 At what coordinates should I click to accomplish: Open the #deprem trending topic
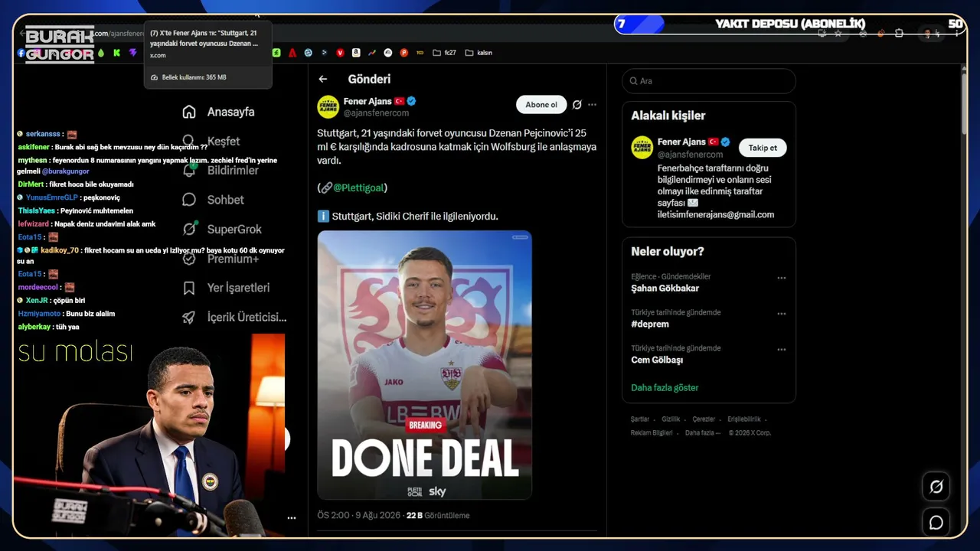(x=649, y=324)
